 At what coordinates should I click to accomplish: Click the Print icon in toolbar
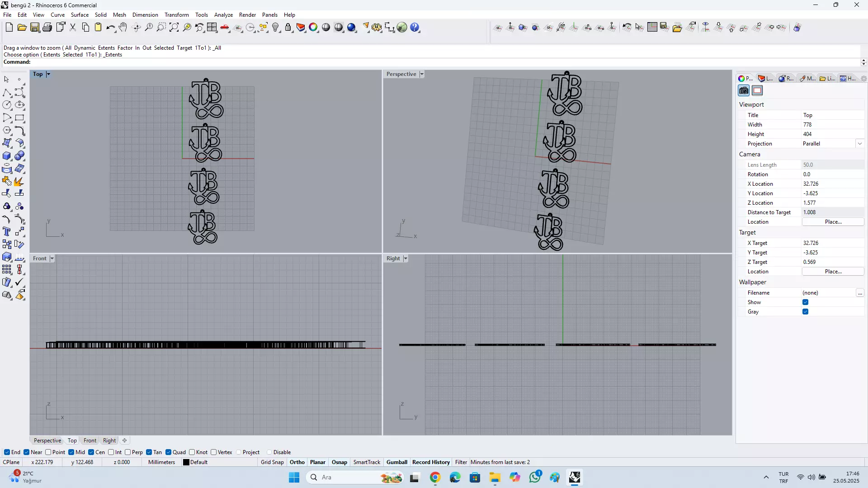point(47,28)
